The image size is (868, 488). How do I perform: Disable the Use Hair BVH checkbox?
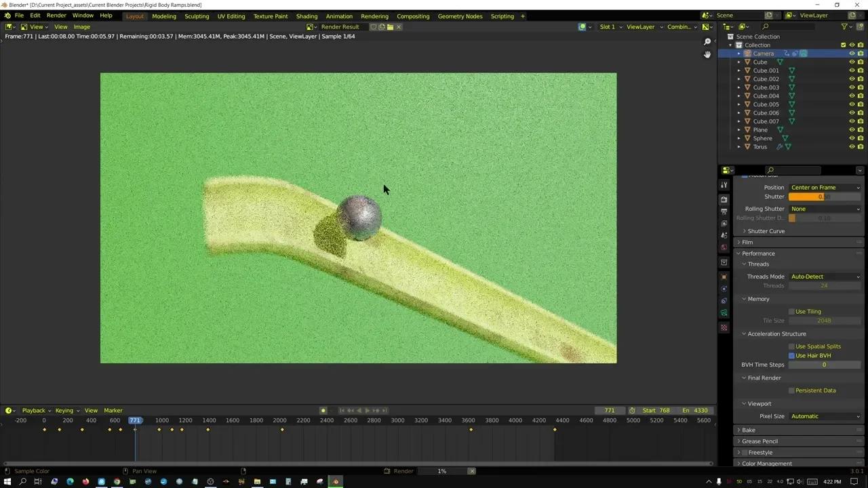(x=791, y=356)
